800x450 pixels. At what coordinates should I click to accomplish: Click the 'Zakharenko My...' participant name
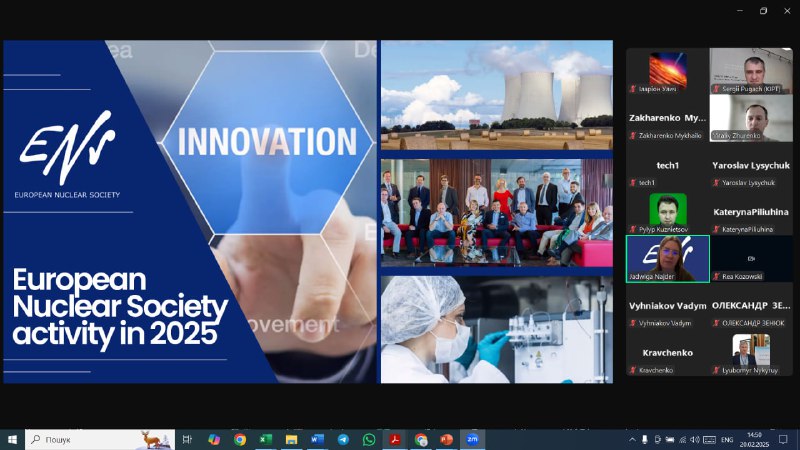(x=667, y=118)
